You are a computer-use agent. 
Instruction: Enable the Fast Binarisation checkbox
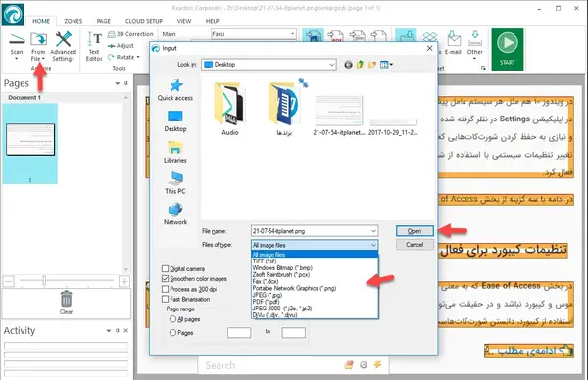(x=165, y=299)
